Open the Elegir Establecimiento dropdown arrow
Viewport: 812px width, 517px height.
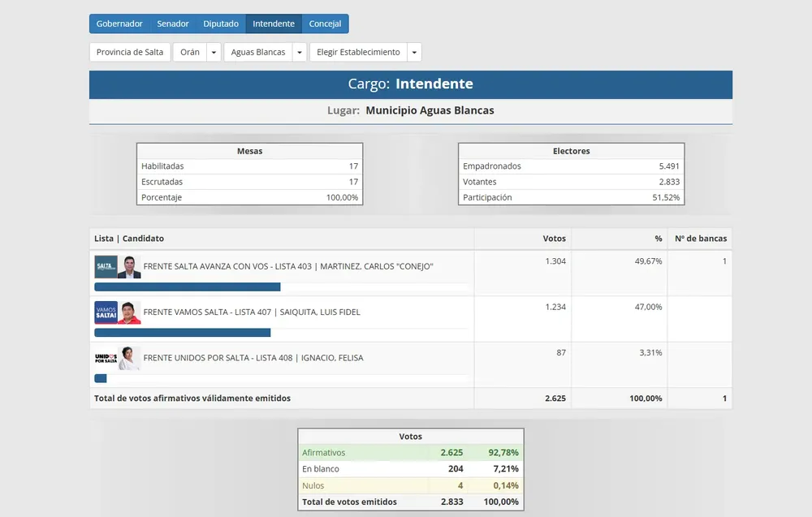(414, 52)
